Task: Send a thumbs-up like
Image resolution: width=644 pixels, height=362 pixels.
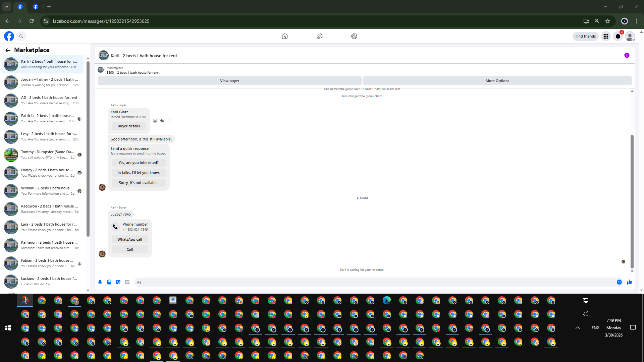Action: 629,282
